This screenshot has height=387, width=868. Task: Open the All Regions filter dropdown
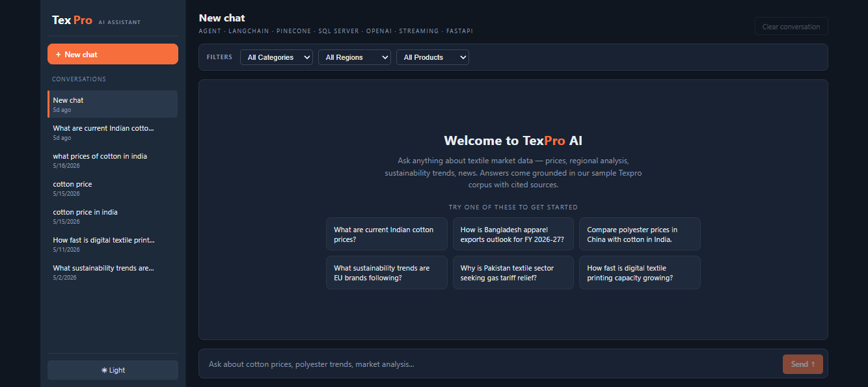tap(355, 57)
